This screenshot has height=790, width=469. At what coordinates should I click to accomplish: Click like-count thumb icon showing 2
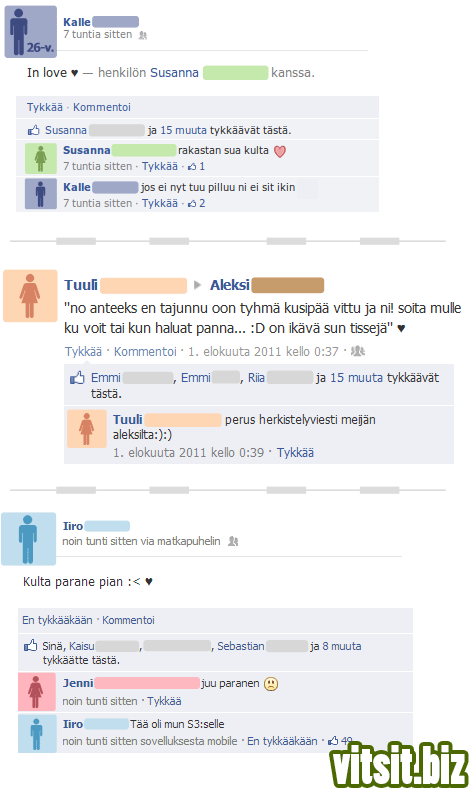point(192,204)
